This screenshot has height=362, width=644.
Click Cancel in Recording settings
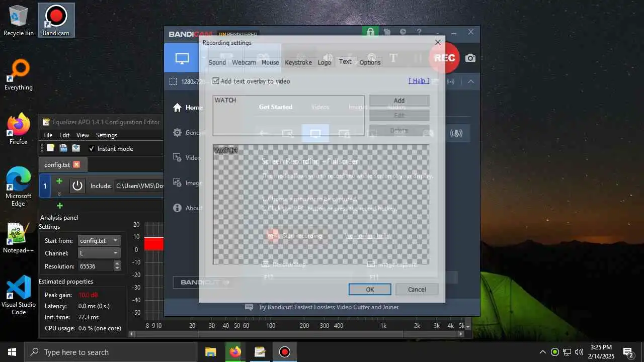417,289
